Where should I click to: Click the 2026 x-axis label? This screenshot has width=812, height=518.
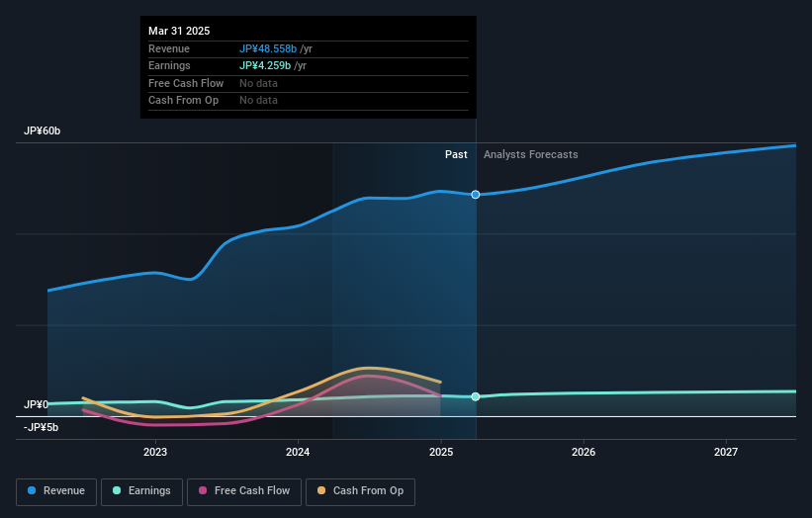[584, 452]
